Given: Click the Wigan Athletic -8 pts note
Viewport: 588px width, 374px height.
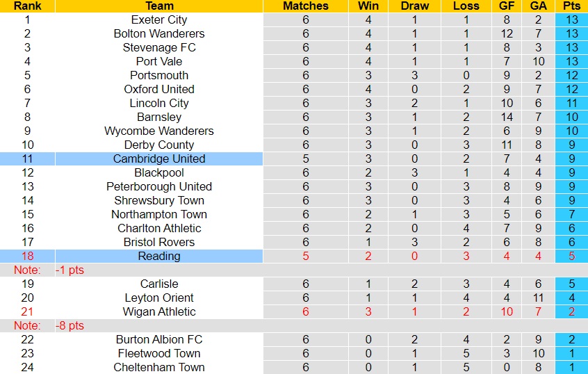Looking at the screenshot, I should point(70,325).
